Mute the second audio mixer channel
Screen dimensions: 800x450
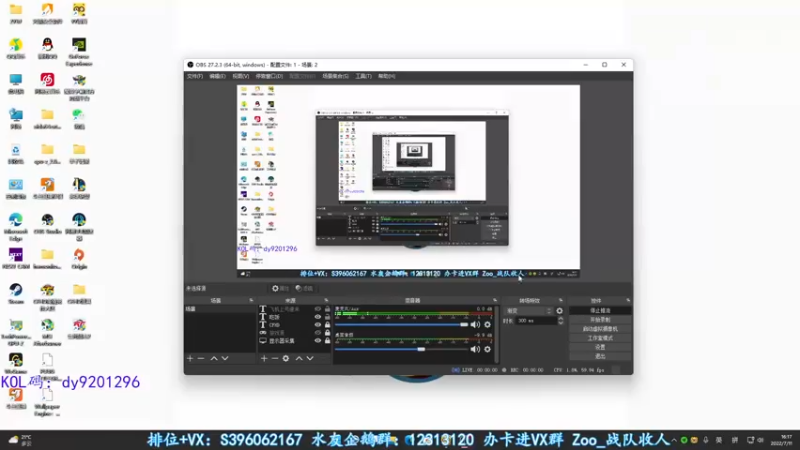(475, 349)
